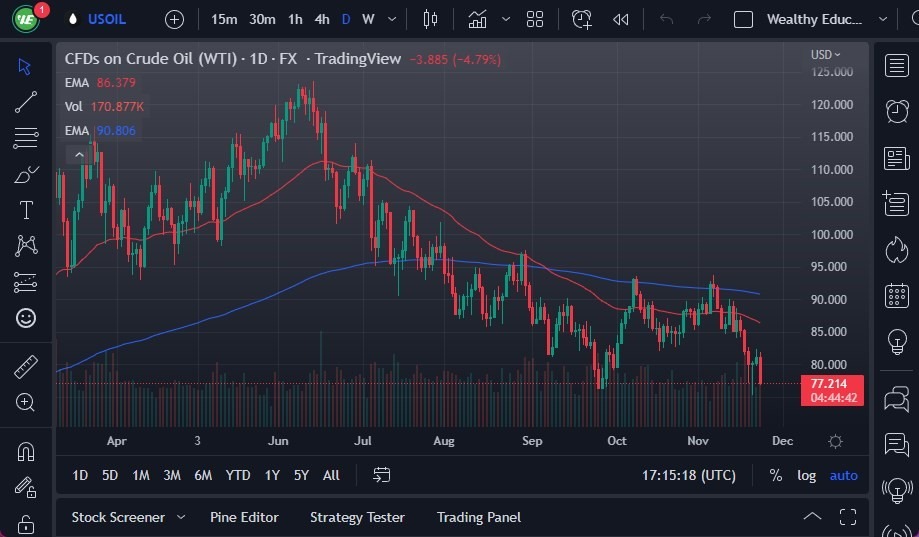This screenshot has height=537, width=919.
Task: Click the red current price label 77.214
Action: (x=831, y=383)
